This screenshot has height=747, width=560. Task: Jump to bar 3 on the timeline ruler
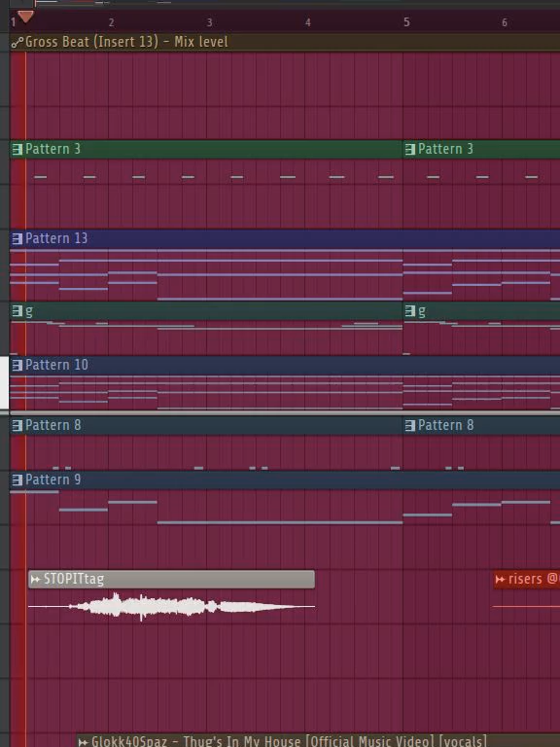coord(210,22)
